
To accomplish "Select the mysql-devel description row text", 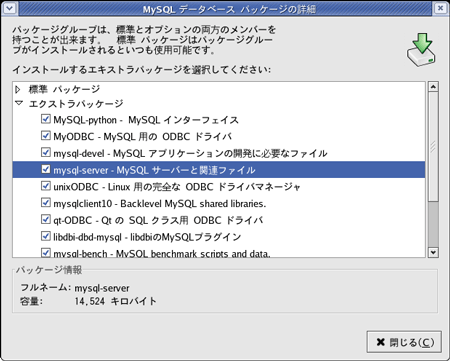I will coord(190,153).
